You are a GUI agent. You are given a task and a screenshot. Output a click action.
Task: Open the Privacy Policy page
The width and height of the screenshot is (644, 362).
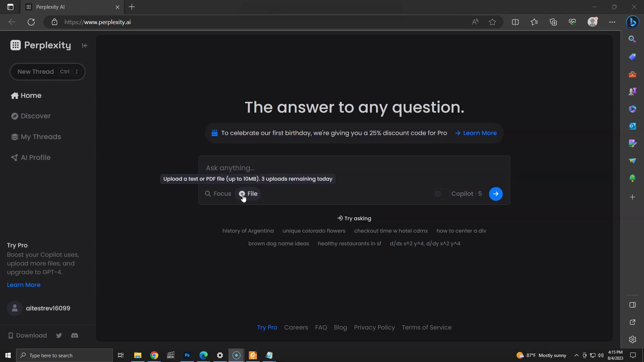pos(374,327)
